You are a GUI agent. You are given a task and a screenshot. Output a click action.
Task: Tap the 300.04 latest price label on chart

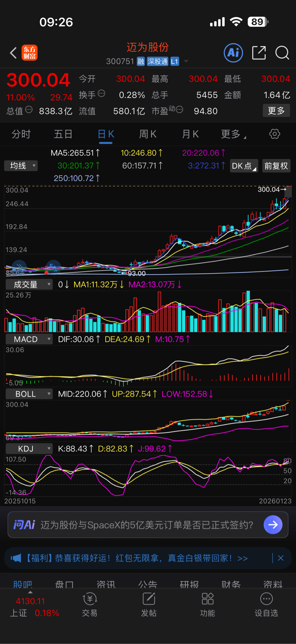click(x=271, y=189)
